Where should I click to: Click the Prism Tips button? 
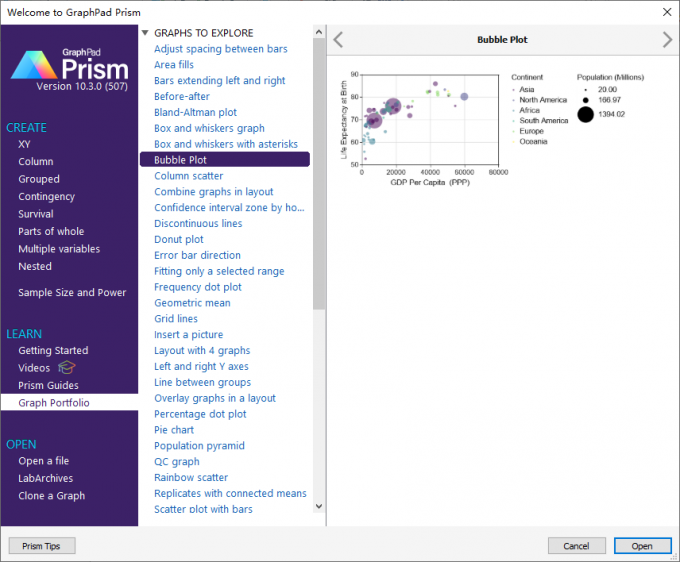[x=41, y=546]
